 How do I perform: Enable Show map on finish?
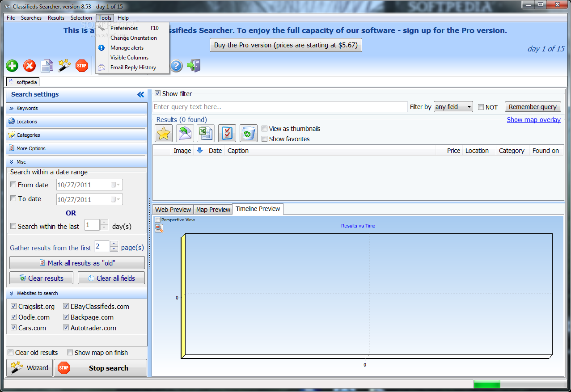[x=70, y=352]
